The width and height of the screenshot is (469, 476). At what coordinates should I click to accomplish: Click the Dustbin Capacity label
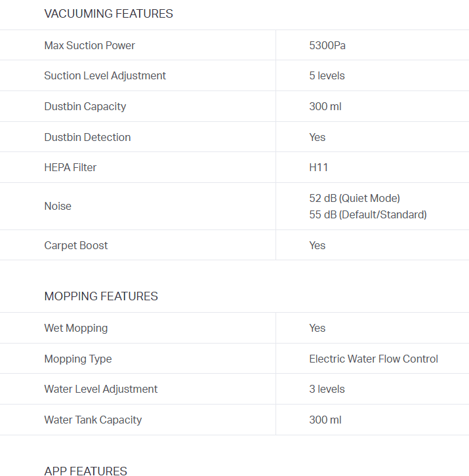(x=85, y=106)
